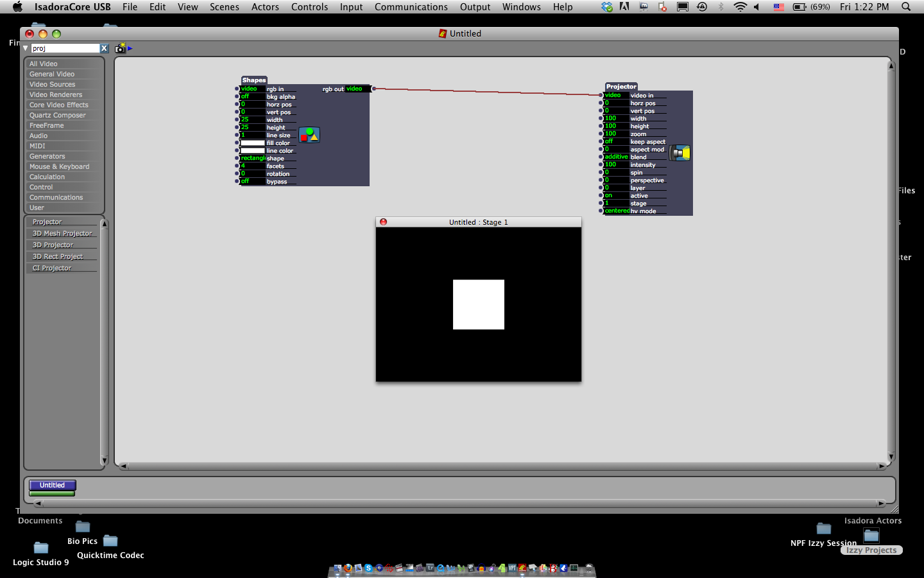This screenshot has width=924, height=578.
Task: Click Shapes width value 25
Action: tap(252, 119)
